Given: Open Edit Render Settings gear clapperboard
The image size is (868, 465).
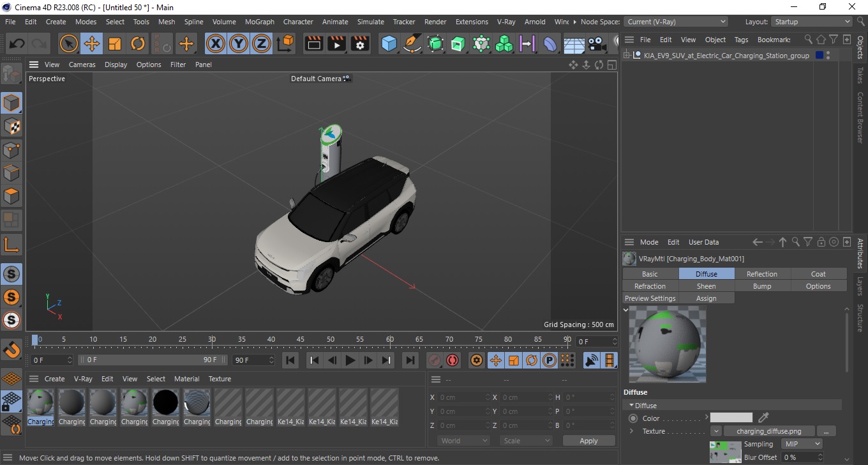Looking at the screenshot, I should [x=360, y=43].
